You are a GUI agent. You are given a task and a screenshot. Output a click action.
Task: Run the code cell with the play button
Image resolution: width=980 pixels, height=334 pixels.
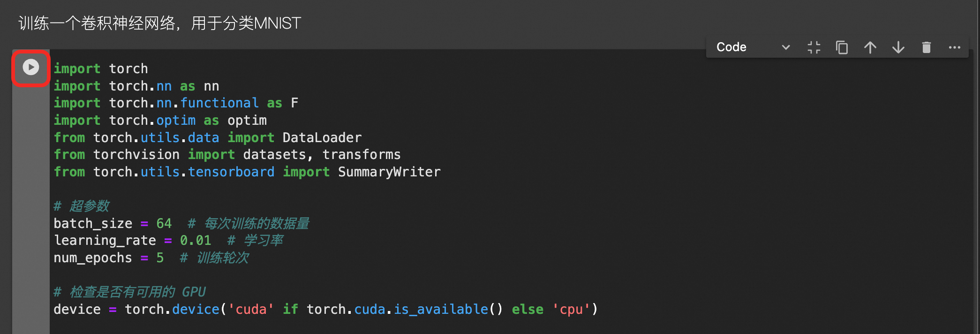(31, 67)
